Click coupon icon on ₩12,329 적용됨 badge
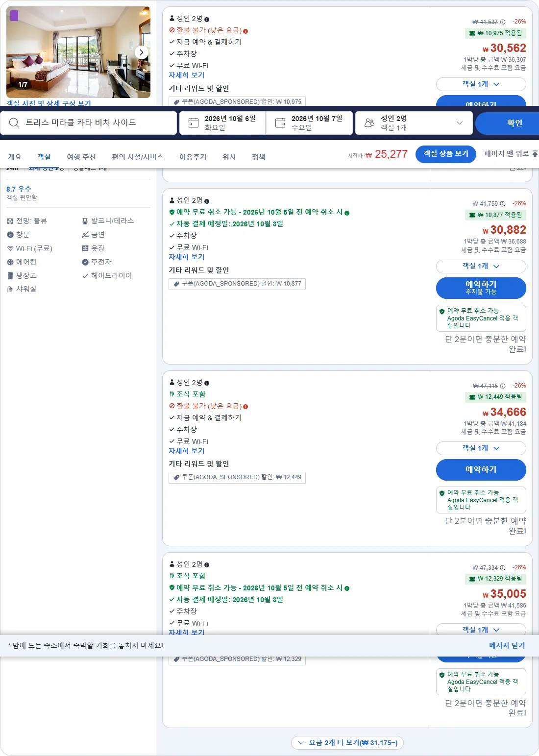 472,579
